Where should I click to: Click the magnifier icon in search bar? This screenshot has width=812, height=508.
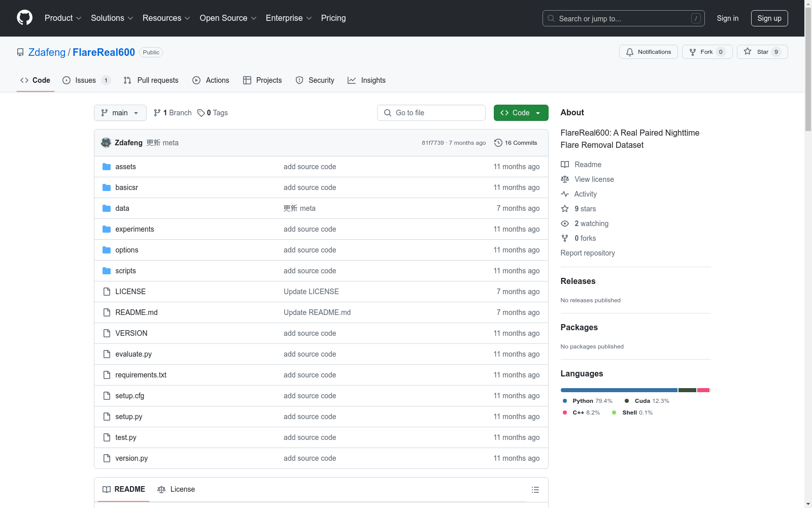[x=551, y=18]
